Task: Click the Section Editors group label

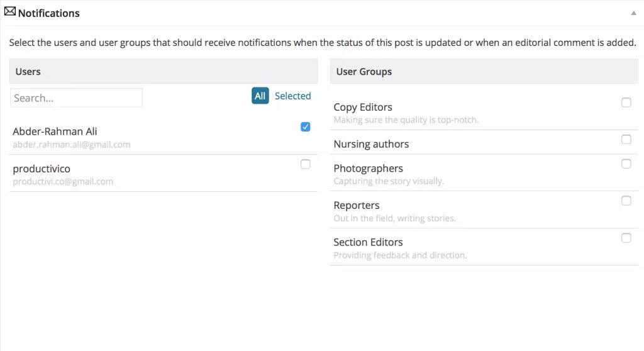Action: (x=368, y=242)
